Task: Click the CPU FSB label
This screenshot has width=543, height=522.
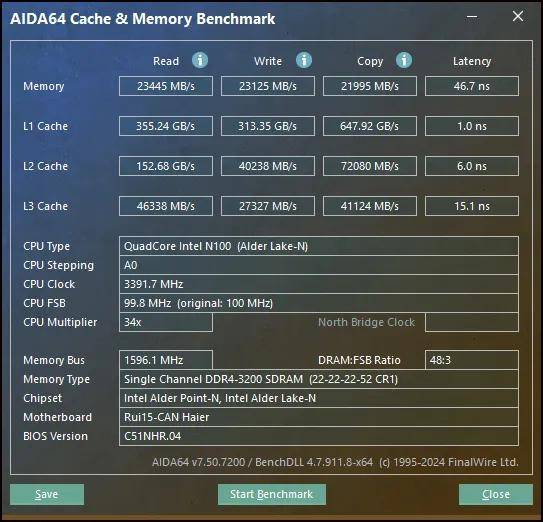Action: tap(44, 303)
